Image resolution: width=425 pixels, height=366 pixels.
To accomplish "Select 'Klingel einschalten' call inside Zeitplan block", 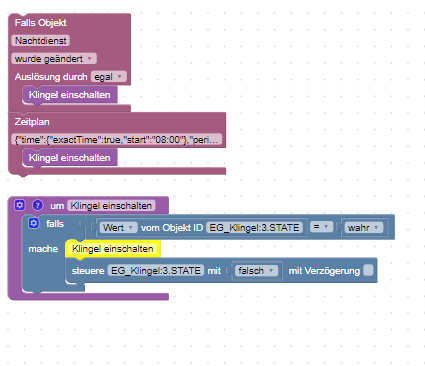I will (x=69, y=158).
